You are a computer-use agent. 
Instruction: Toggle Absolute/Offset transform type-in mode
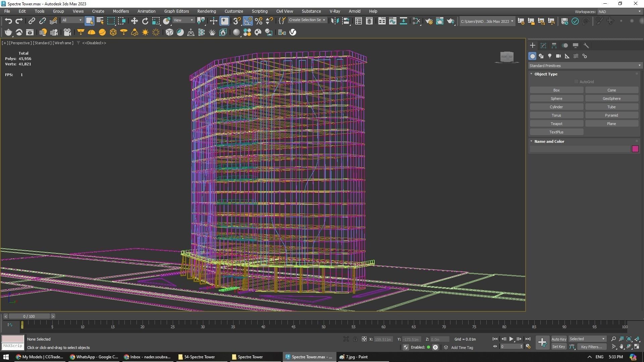(364, 339)
